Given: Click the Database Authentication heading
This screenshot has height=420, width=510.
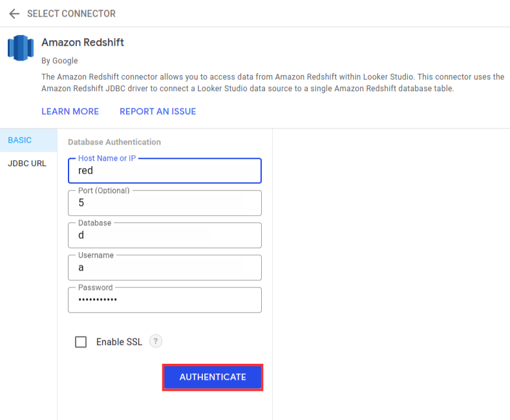Looking at the screenshot, I should click(x=114, y=142).
